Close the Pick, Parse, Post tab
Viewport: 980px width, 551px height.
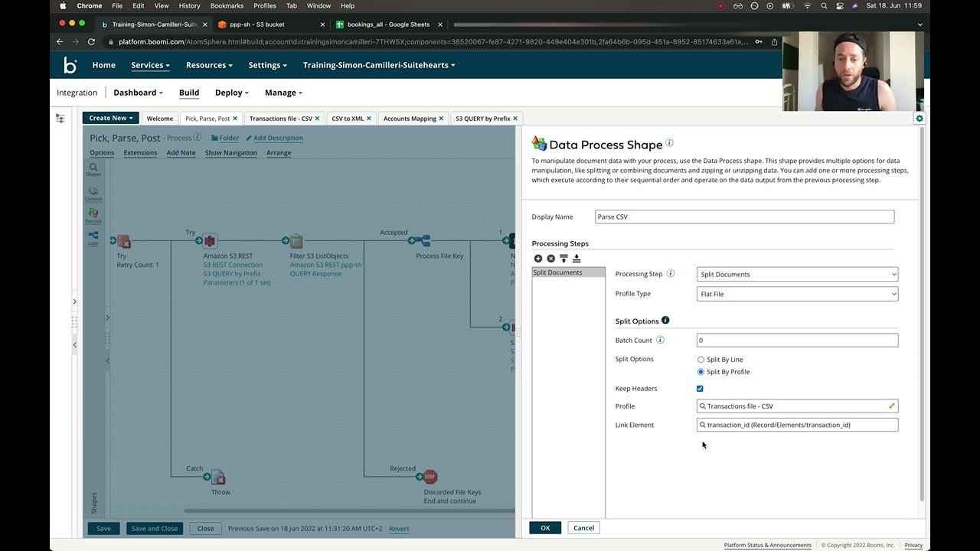coord(235,119)
